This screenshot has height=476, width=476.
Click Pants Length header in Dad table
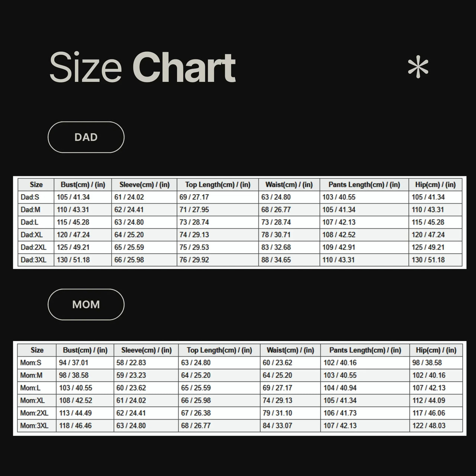[x=364, y=185]
